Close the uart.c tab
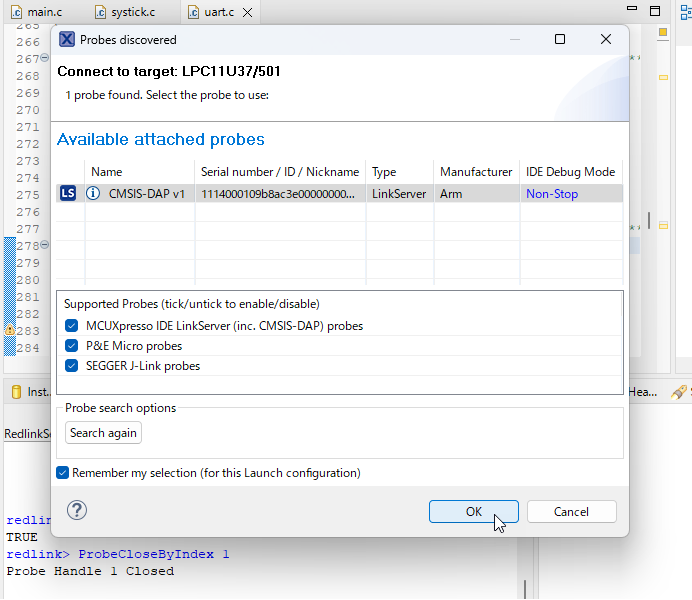Screen dimensions: 692x600 pyautogui.click(x=248, y=12)
